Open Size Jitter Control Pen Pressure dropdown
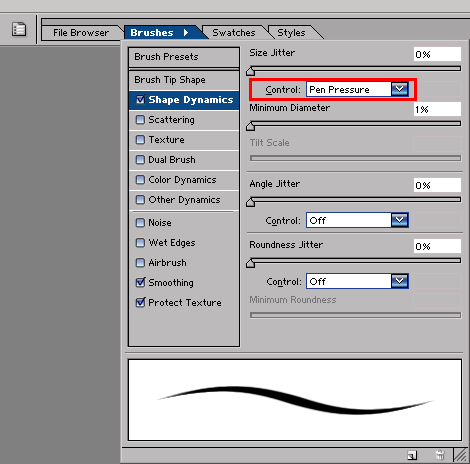Screen dimensions: 470x464 [357, 89]
